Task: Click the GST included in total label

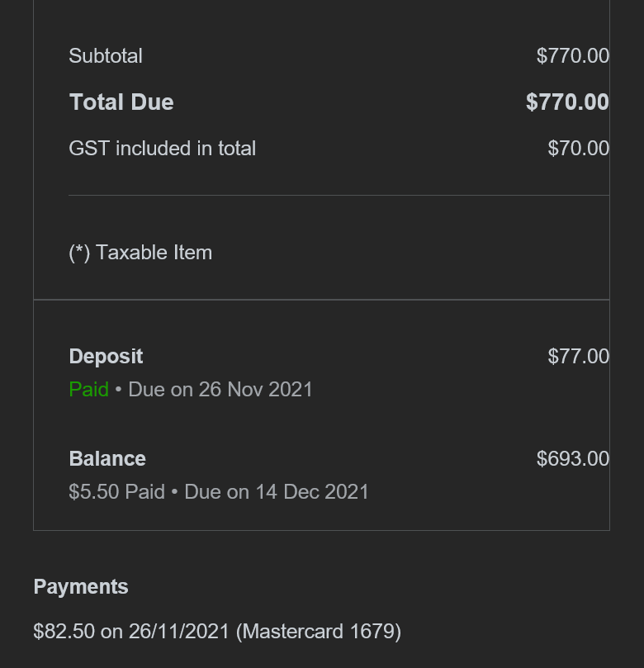Action: coord(163,149)
